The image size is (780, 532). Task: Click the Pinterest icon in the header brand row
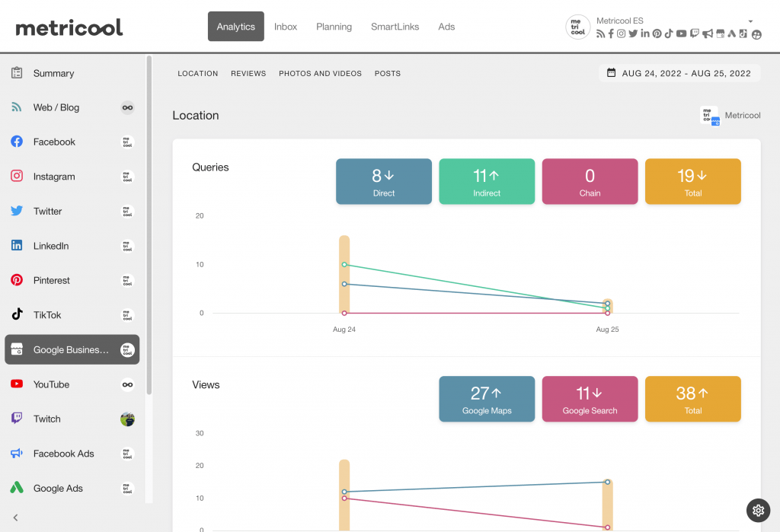click(x=657, y=33)
